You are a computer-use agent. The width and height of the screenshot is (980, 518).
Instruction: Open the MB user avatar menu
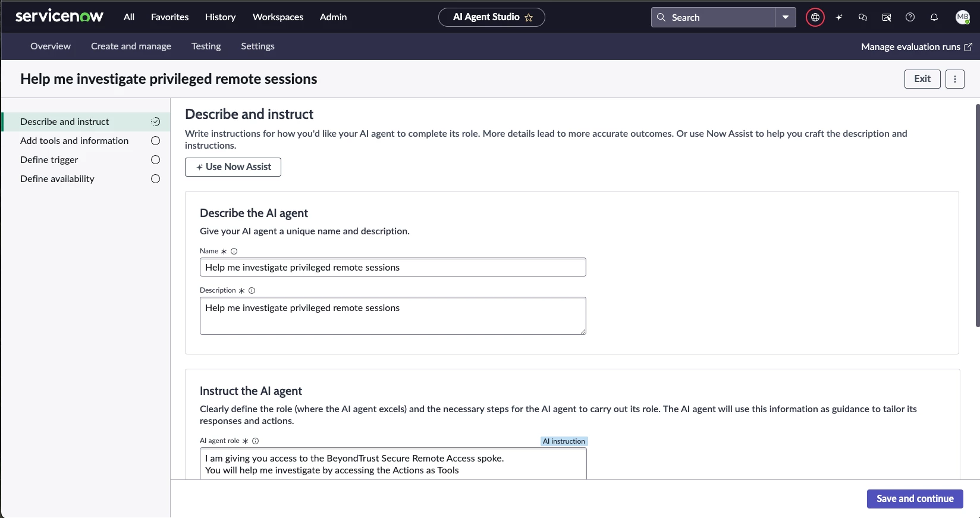click(962, 17)
